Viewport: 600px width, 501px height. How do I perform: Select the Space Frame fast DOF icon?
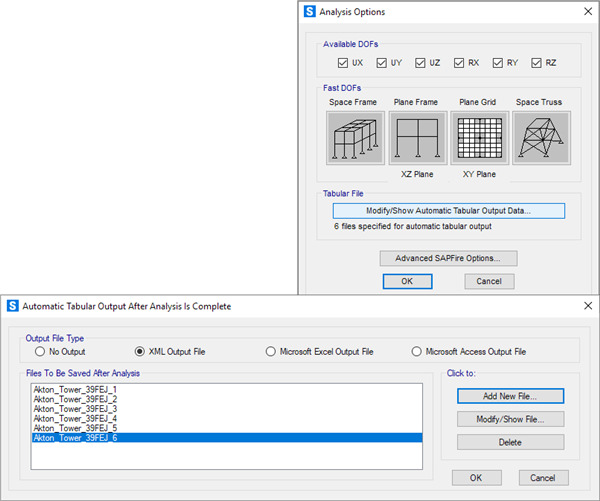(x=355, y=137)
